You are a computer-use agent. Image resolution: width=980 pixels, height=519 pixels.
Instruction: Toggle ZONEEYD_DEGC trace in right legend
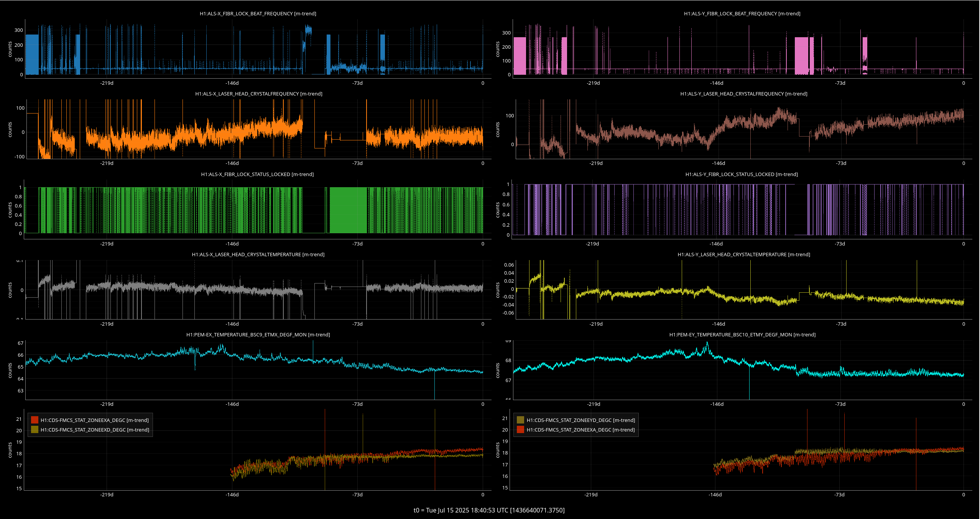[x=576, y=420]
